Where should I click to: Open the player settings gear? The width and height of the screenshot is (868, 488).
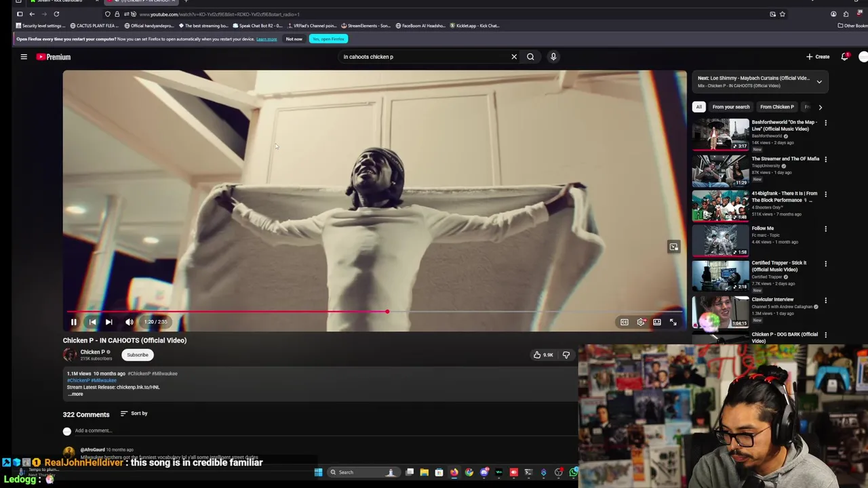tap(641, 322)
